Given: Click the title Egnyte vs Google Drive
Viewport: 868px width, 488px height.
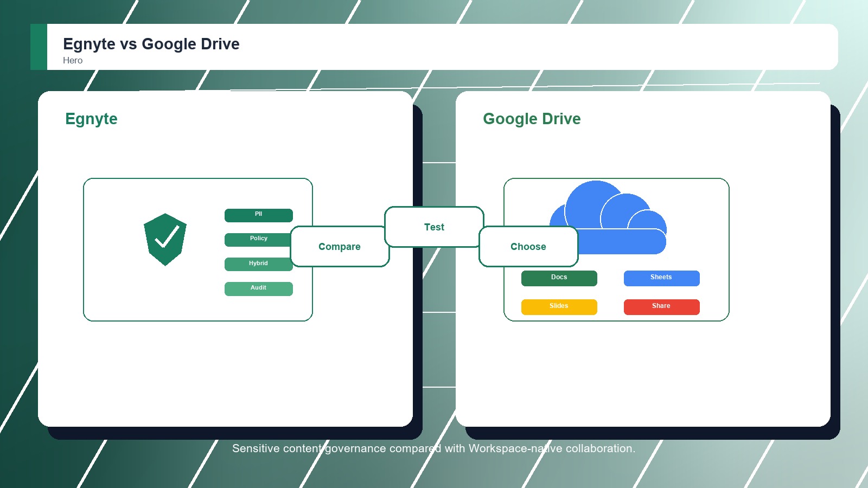Looking at the screenshot, I should pyautogui.click(x=151, y=44).
